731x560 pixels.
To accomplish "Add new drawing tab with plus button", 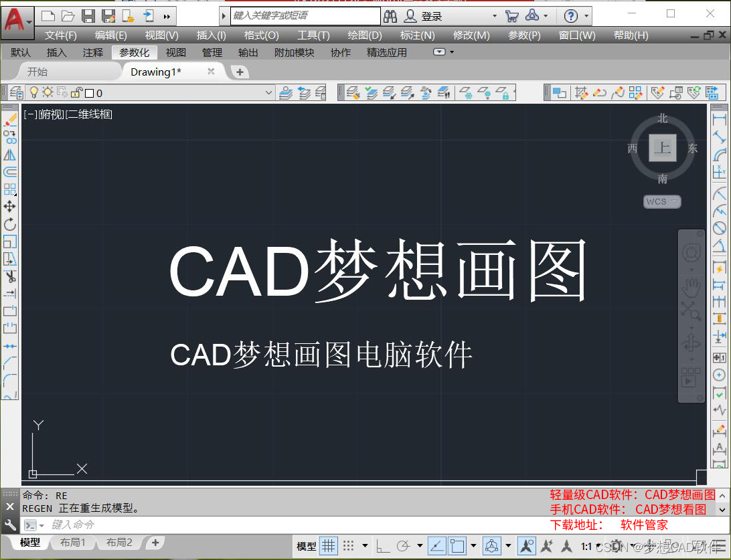I will coord(240,72).
